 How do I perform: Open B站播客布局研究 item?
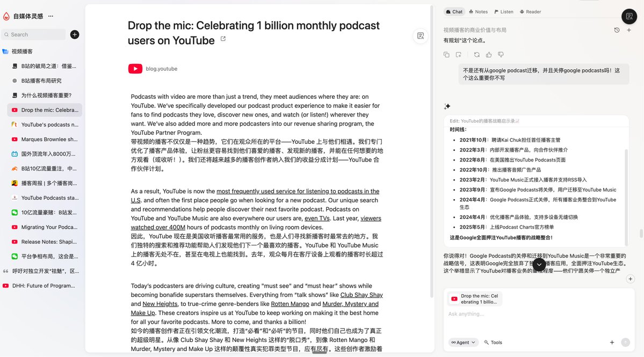click(x=45, y=81)
